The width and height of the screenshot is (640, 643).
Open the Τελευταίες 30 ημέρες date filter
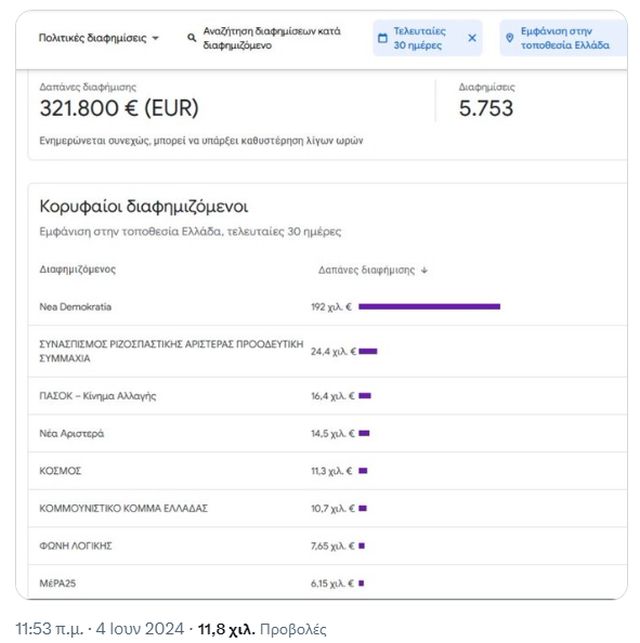coord(419,38)
